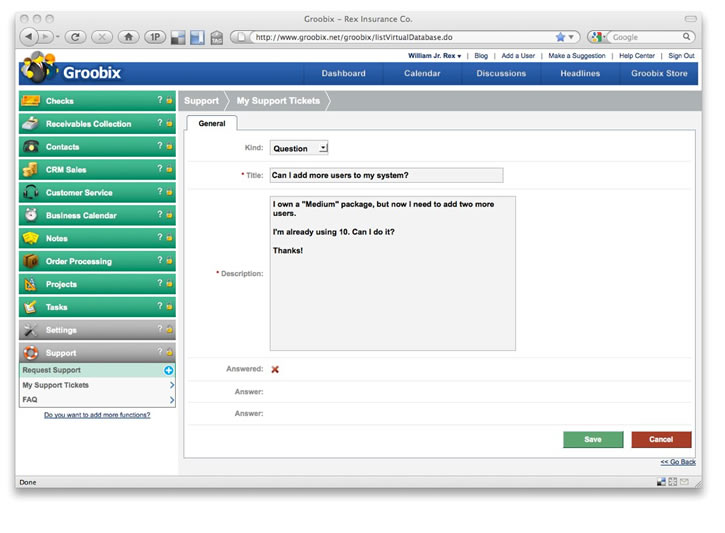The image size is (725, 533).
Task: Click the Customer Service headset icon
Action: [x=31, y=192]
